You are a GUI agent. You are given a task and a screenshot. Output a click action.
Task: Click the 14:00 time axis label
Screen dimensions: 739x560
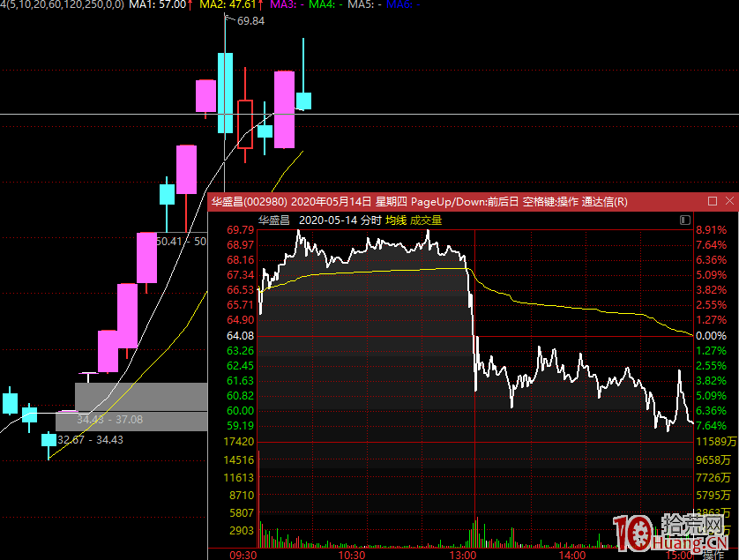pyautogui.click(x=572, y=555)
